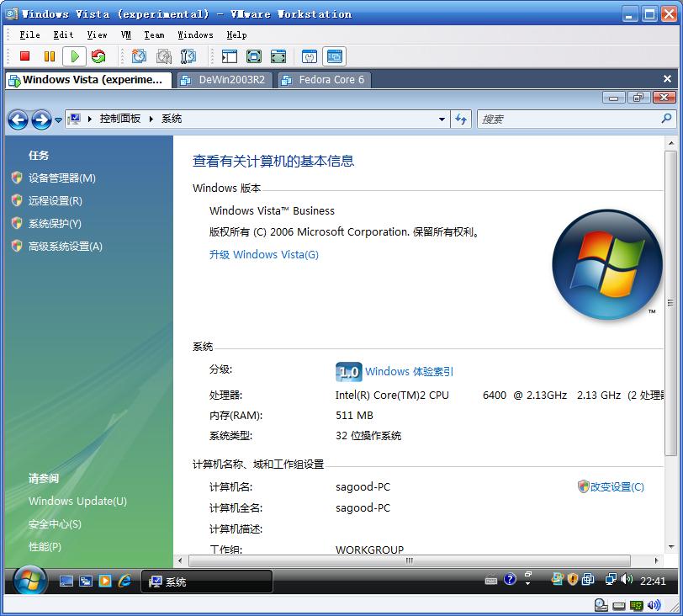Open the guest volume control in tray
Image resolution: width=683 pixels, height=616 pixels.
627,579
